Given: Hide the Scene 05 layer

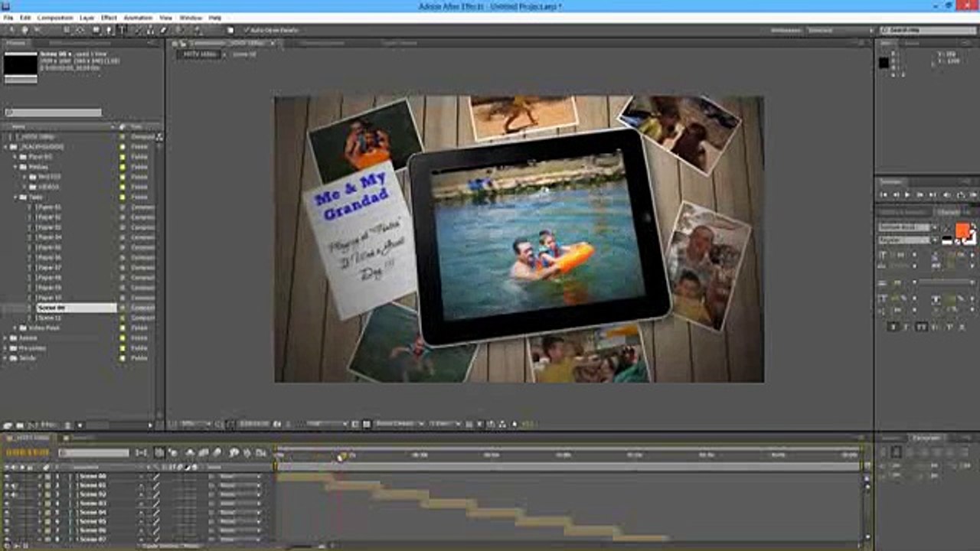Looking at the screenshot, I should [7, 522].
